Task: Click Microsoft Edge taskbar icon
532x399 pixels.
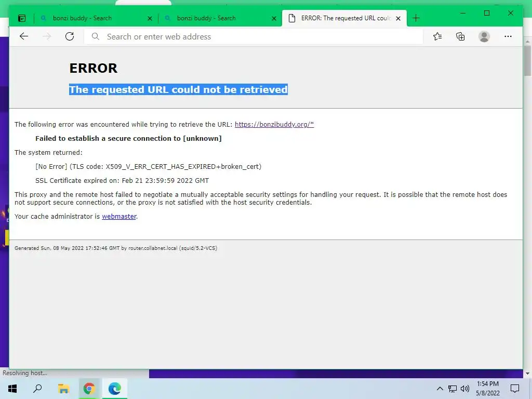Action: coord(115,389)
